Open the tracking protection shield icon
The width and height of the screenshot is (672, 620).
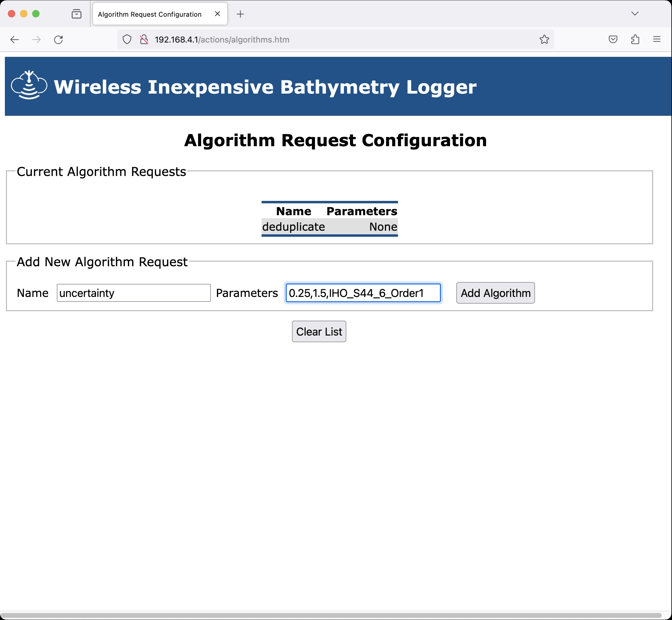point(127,40)
